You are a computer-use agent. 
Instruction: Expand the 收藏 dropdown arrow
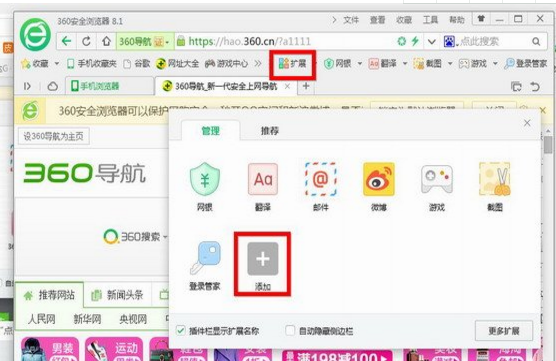(57, 64)
